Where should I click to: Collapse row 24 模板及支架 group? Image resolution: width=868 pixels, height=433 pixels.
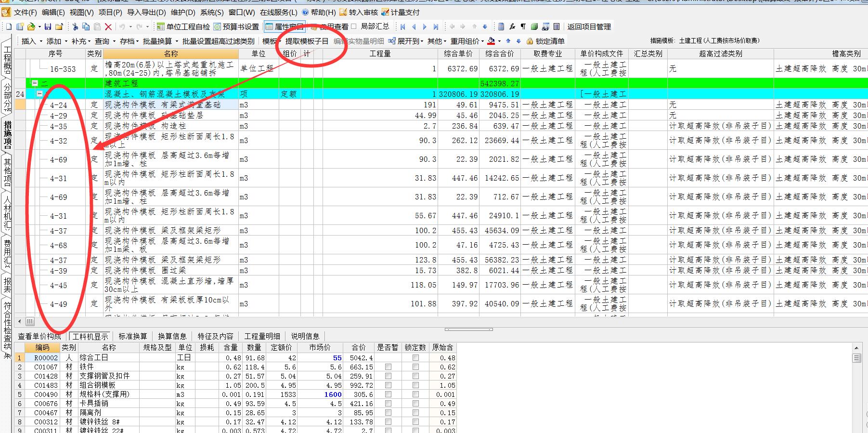click(x=39, y=94)
